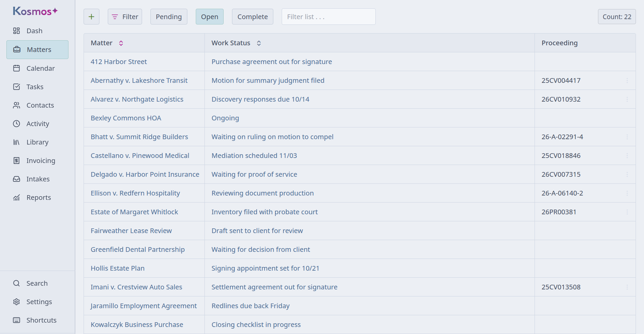644x334 pixels.
Task: Focus the Filter list input field
Action: tap(328, 17)
